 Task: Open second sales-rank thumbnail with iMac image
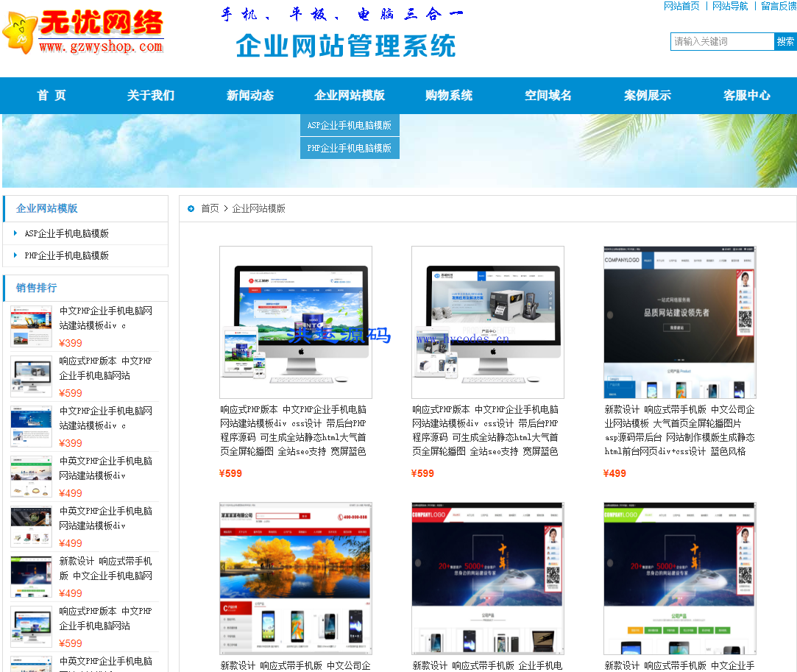31,376
